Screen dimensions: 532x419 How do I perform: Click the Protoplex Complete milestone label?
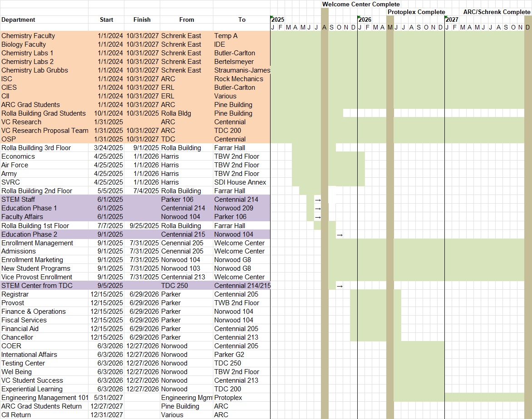pos(416,12)
